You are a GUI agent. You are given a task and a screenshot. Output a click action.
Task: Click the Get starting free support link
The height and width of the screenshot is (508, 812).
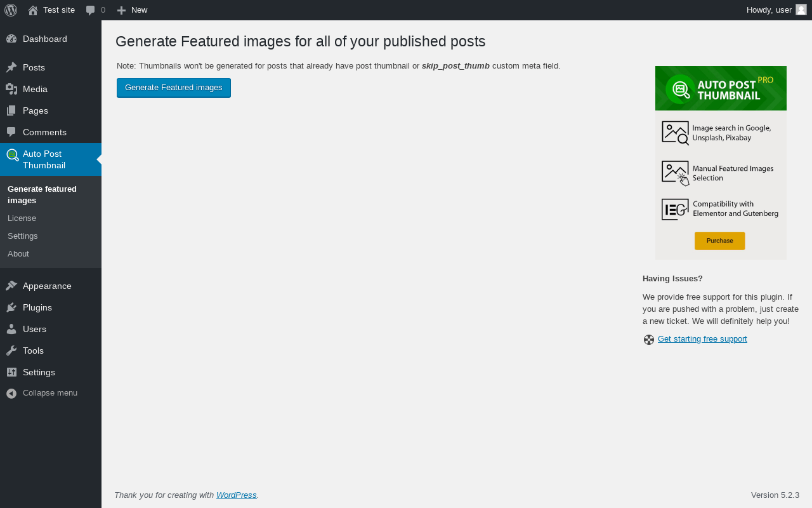[x=702, y=339]
